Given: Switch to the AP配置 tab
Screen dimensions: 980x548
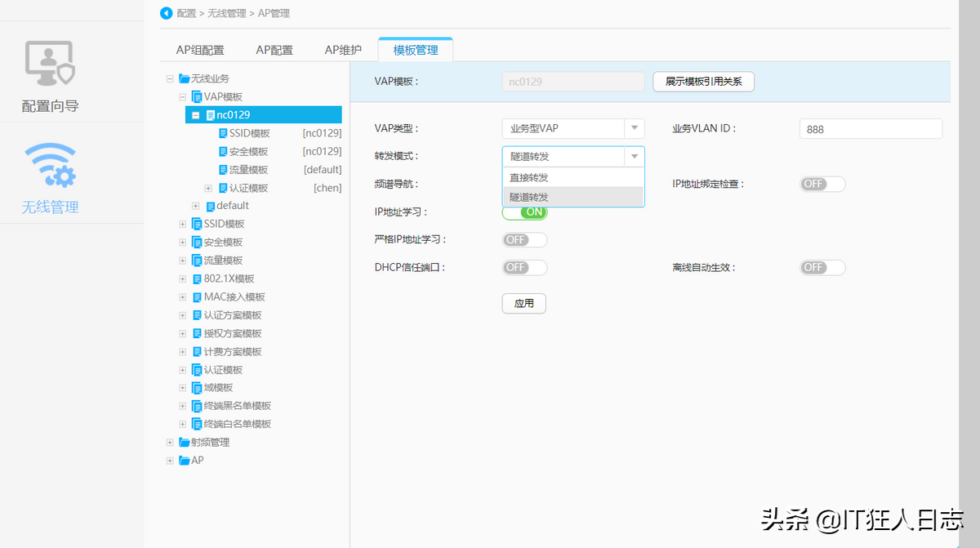Looking at the screenshot, I should tap(274, 50).
